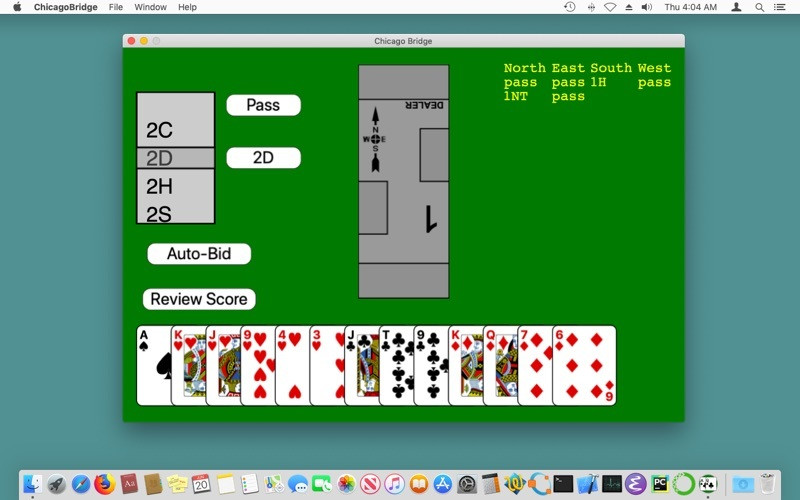Open App Store from the dock

(442, 483)
